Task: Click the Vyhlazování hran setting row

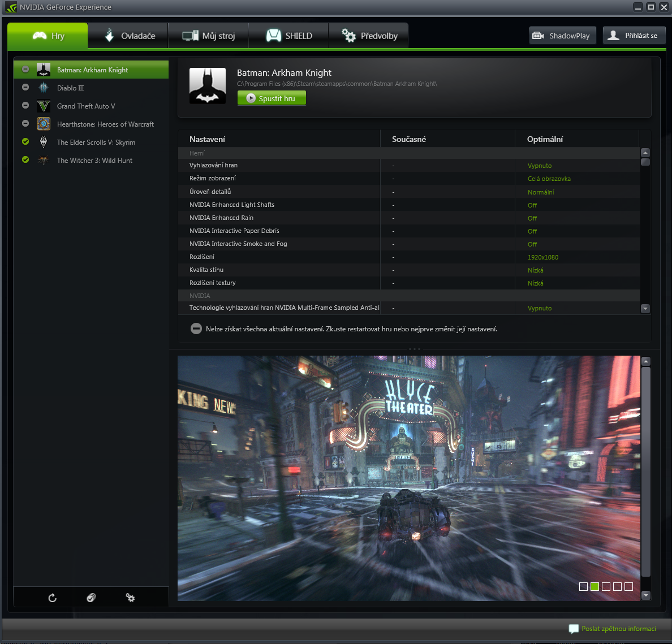Action: coord(409,166)
